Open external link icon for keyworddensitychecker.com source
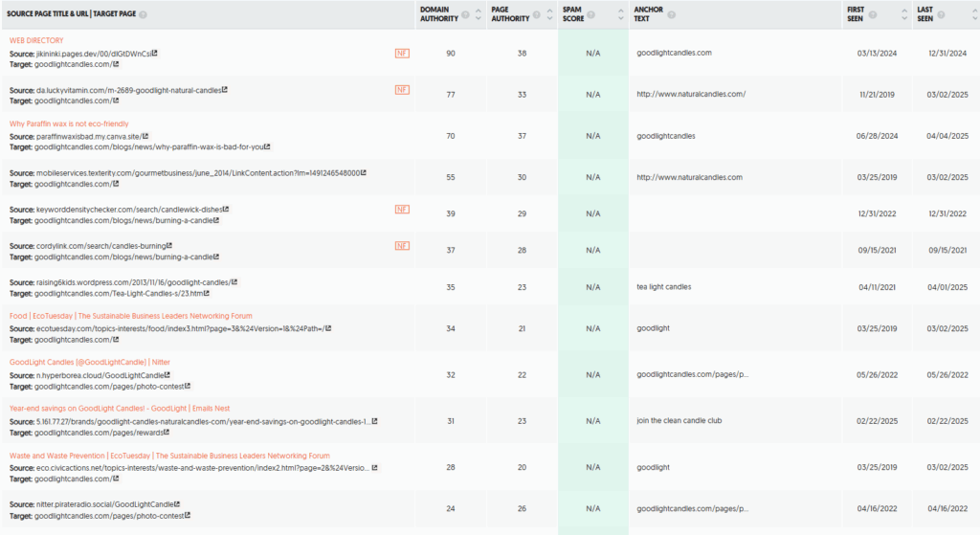 pos(226,210)
